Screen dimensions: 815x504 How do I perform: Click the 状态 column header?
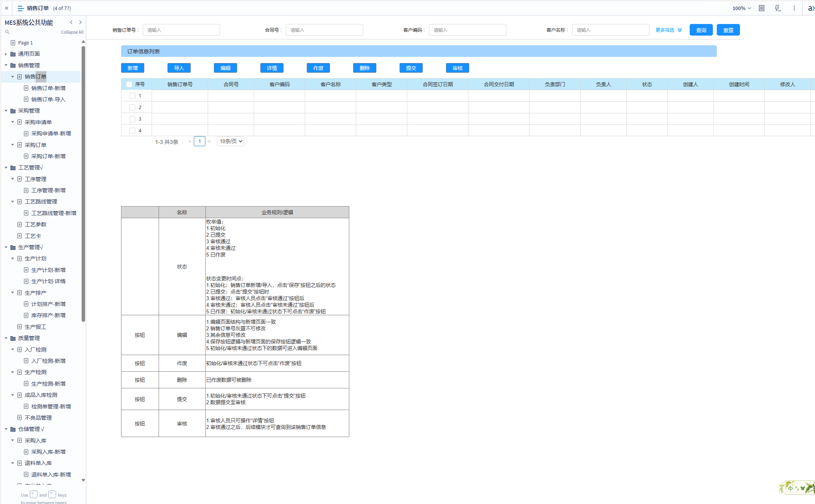tap(647, 84)
